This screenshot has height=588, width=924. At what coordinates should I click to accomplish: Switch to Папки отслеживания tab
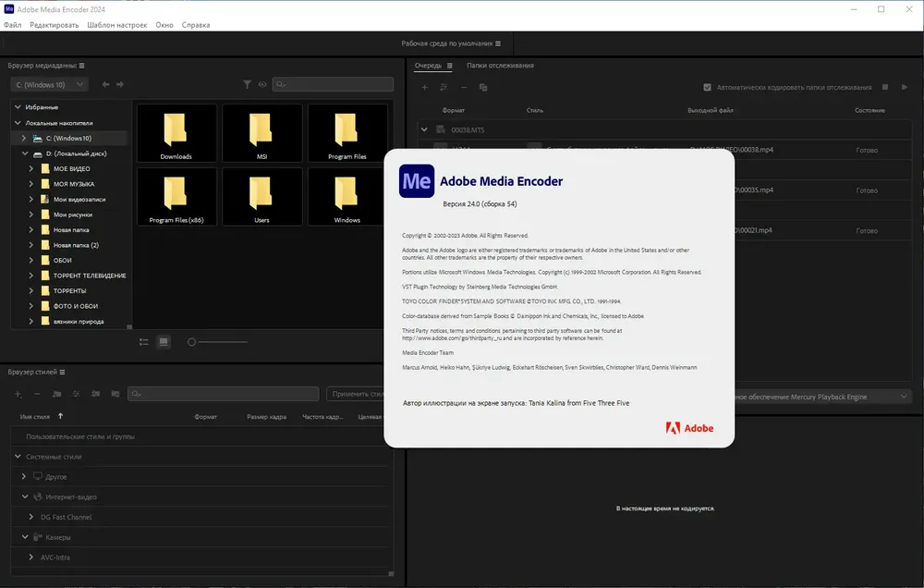(500, 66)
